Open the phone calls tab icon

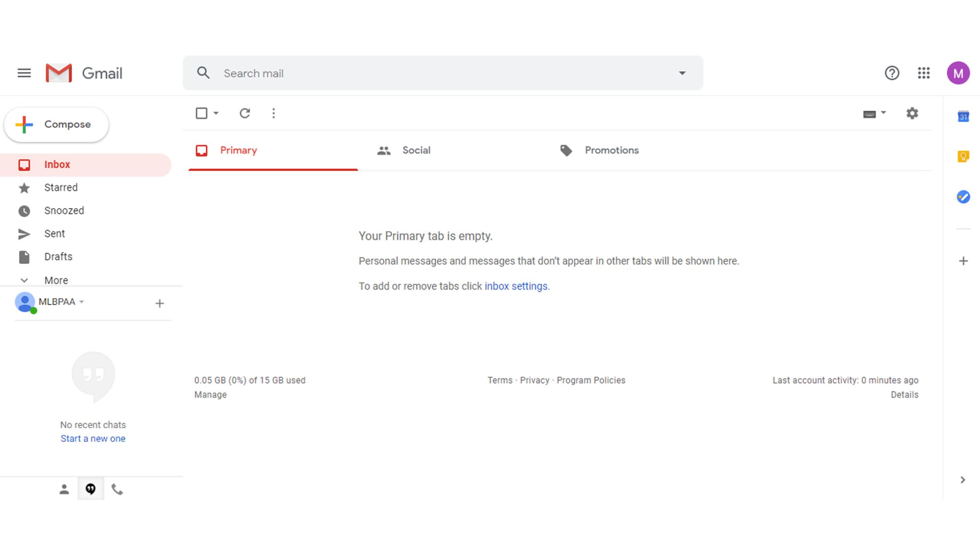[117, 489]
